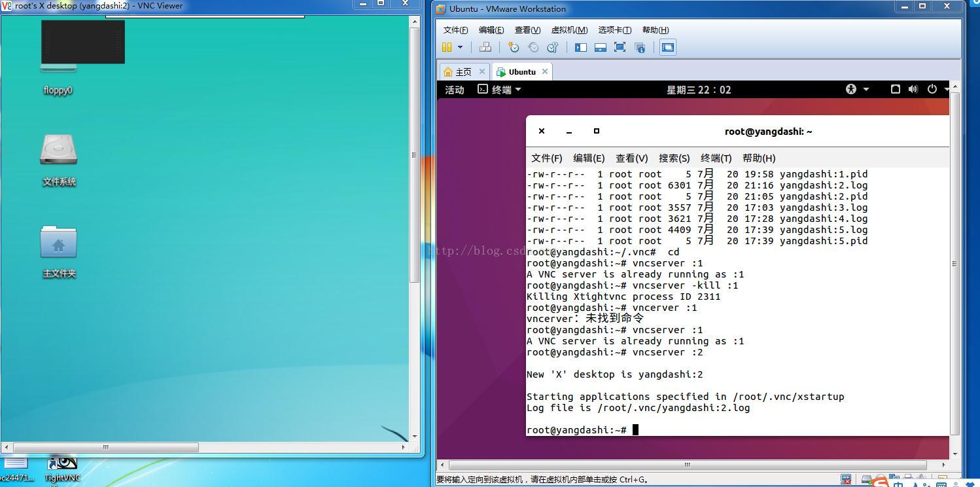
Task: Toggle the thumbnail bar view icon in VMware
Action: coord(600,47)
